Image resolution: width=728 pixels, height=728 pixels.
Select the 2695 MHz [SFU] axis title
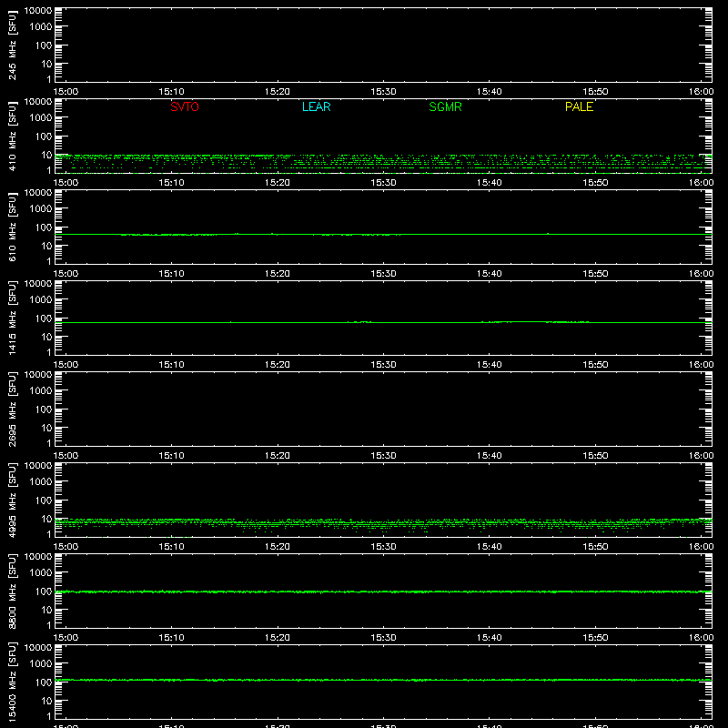point(12,409)
